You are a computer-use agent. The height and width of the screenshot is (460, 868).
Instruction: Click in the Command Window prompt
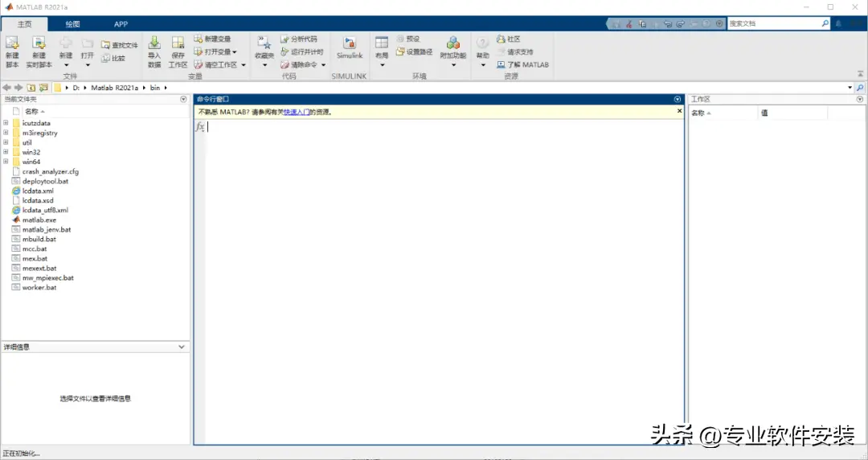[x=445, y=127]
